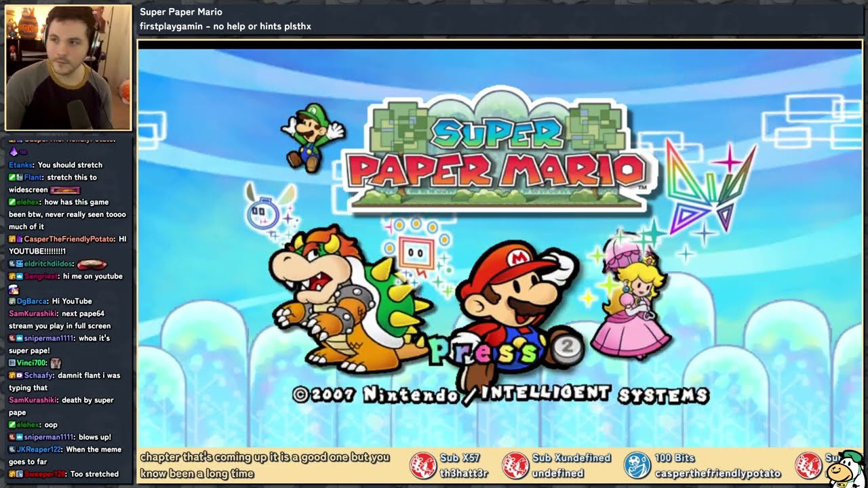
Task: Click the streamer's webcam feed
Action: 68,67
